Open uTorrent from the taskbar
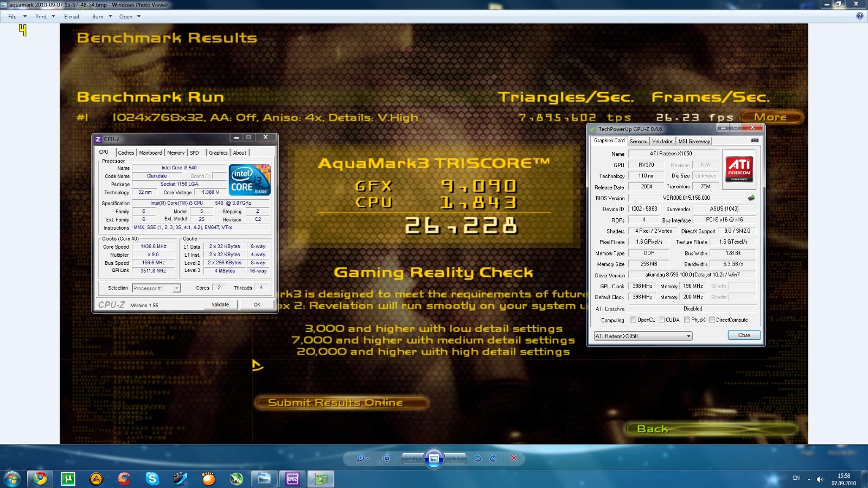 click(68, 479)
